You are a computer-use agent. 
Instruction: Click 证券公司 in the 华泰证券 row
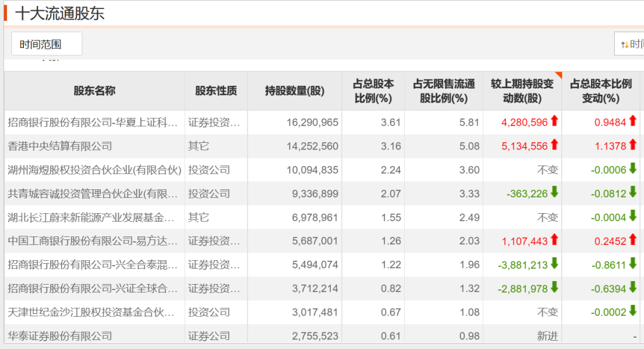[209, 336]
